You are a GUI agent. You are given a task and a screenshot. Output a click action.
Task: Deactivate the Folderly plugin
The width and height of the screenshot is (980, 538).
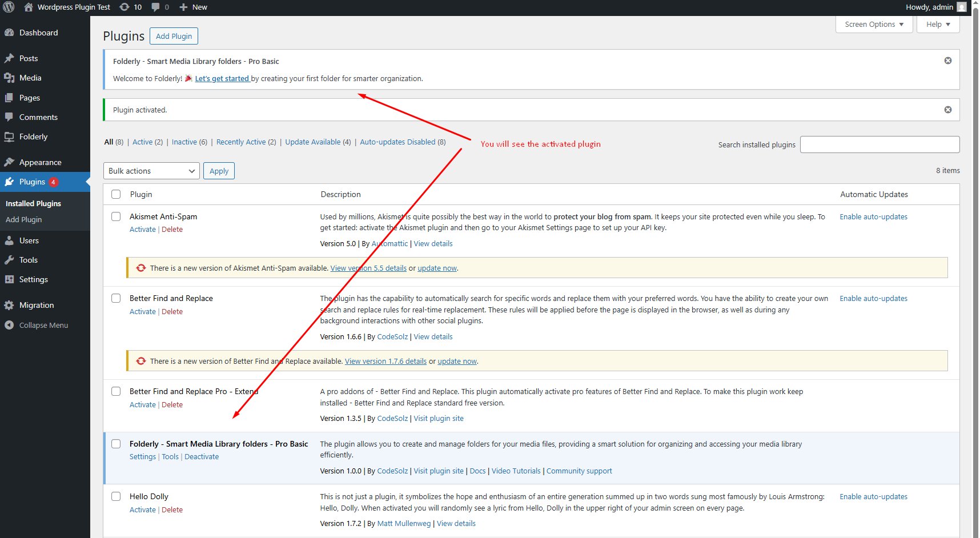point(202,456)
